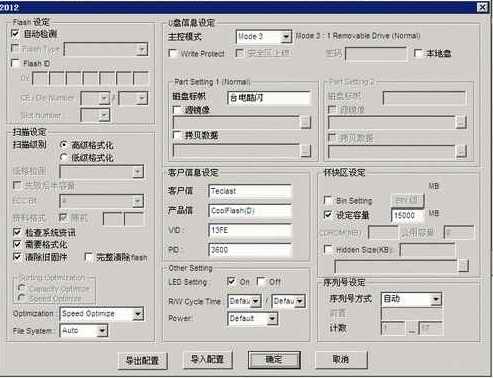Enable the Flash ID checkbox
The width and height of the screenshot is (493, 378).
15,63
